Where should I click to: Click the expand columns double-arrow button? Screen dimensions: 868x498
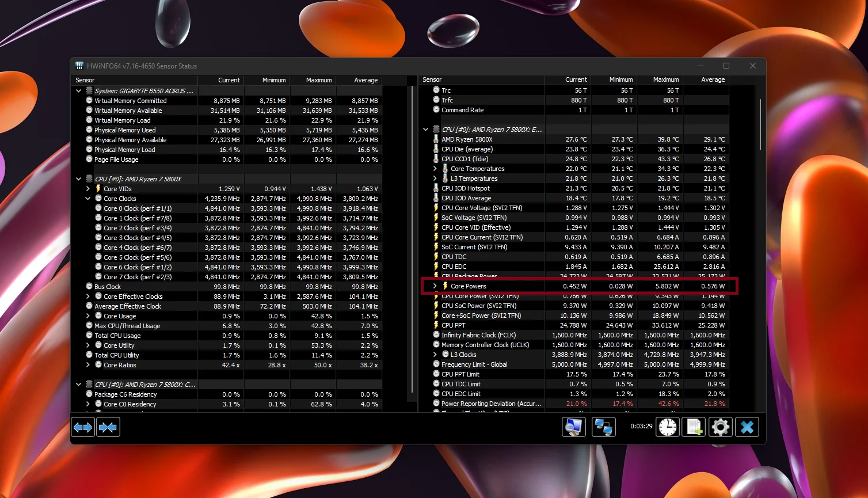(83, 427)
